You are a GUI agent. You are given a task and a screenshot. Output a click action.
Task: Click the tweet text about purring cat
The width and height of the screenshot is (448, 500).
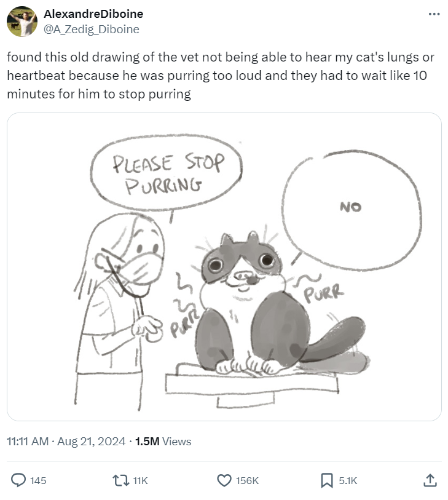click(221, 76)
